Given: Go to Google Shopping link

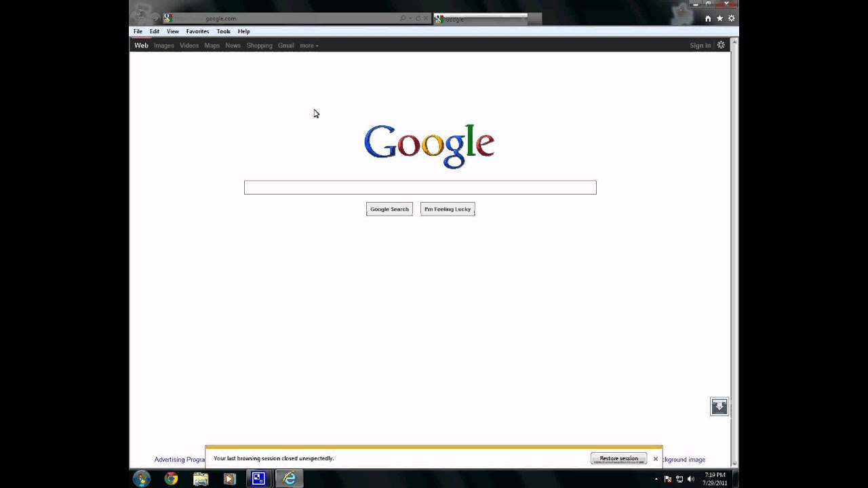Looking at the screenshot, I should tap(260, 45).
